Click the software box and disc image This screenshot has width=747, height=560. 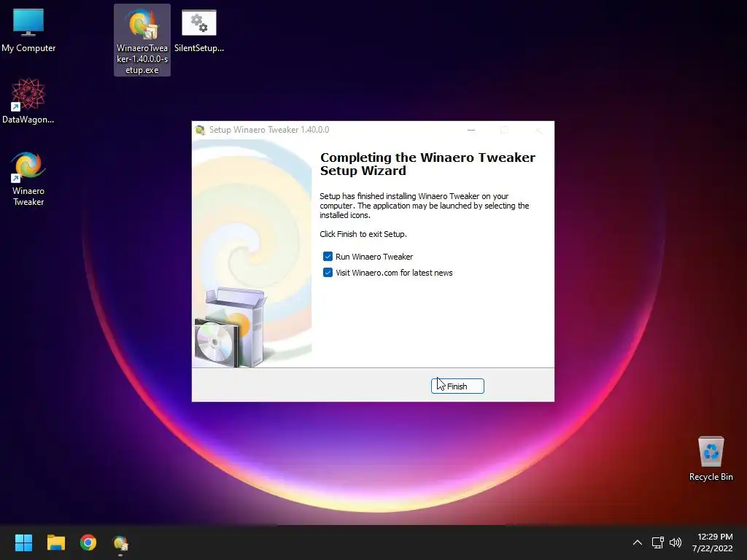[231, 327]
